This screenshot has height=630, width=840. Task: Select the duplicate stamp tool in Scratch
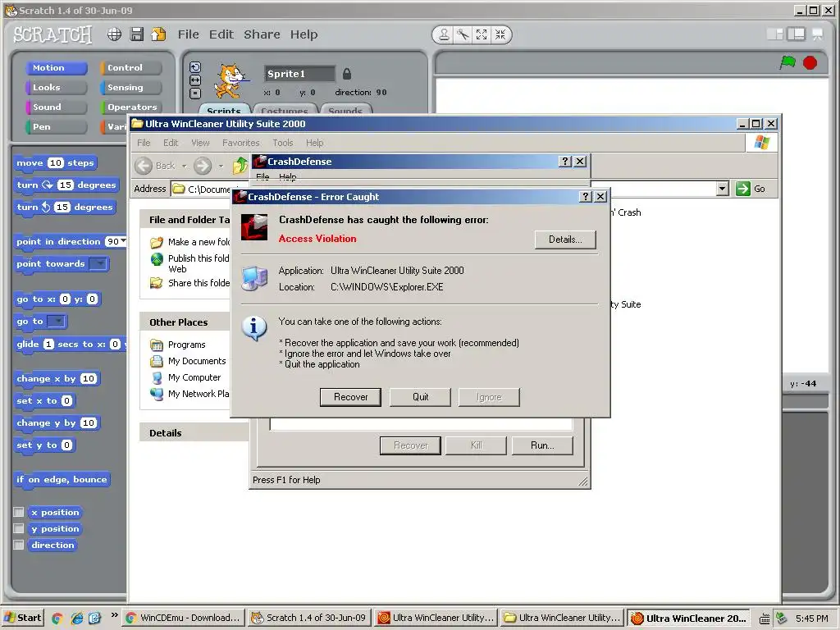(444, 34)
